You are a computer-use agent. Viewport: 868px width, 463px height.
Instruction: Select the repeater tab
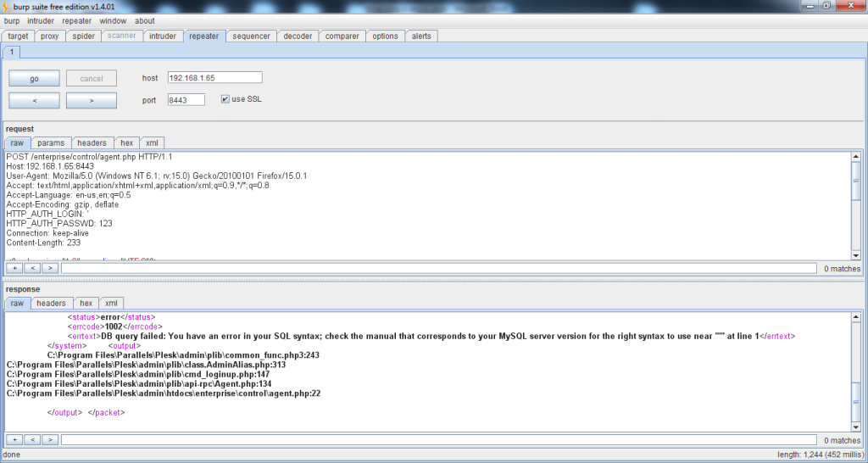(x=204, y=36)
